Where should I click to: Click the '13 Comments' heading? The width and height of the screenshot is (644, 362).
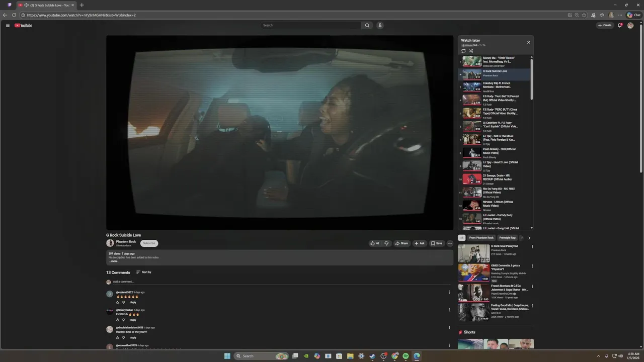(118, 273)
